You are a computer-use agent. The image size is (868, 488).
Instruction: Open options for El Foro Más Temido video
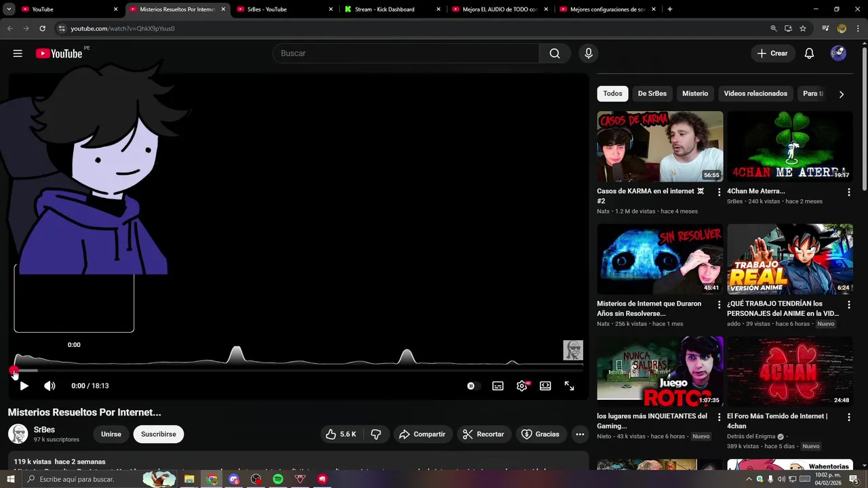pos(848,418)
